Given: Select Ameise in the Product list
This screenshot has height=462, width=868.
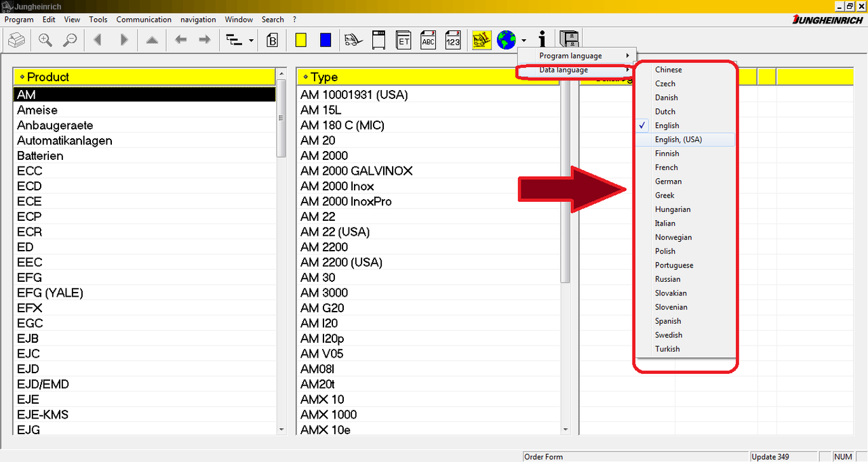Looking at the screenshot, I should click(x=144, y=110).
